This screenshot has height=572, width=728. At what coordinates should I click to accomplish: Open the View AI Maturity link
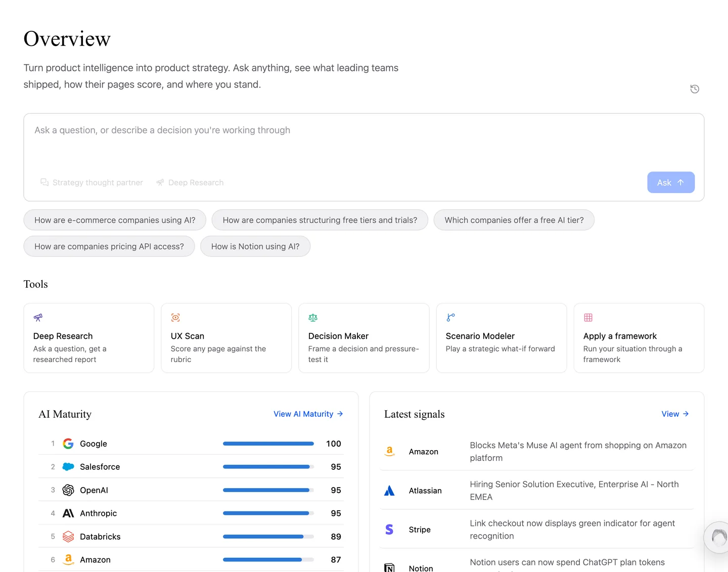pos(308,414)
